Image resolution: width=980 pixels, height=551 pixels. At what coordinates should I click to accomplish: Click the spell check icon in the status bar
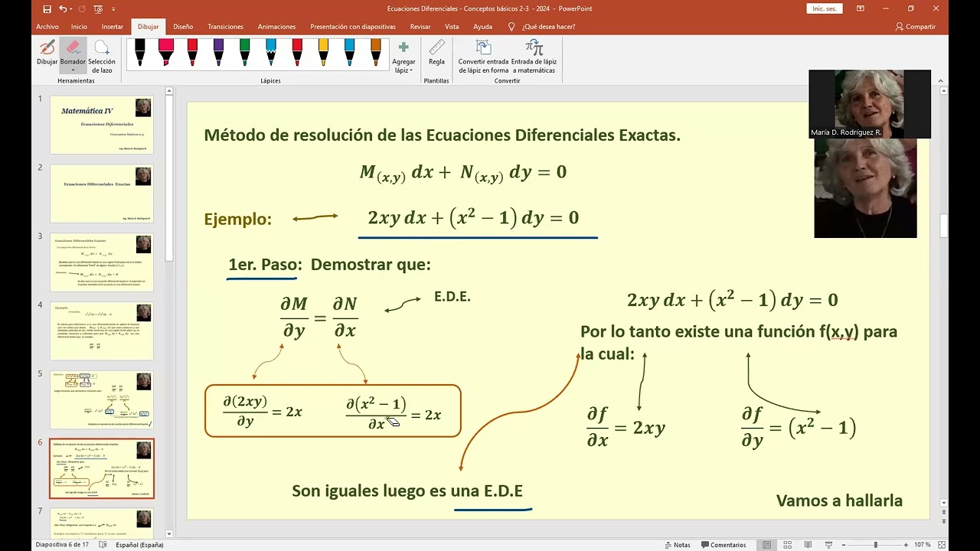click(x=102, y=545)
